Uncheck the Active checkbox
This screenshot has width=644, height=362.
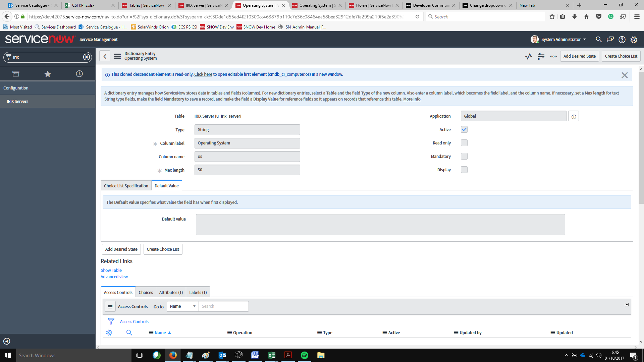[x=464, y=129]
